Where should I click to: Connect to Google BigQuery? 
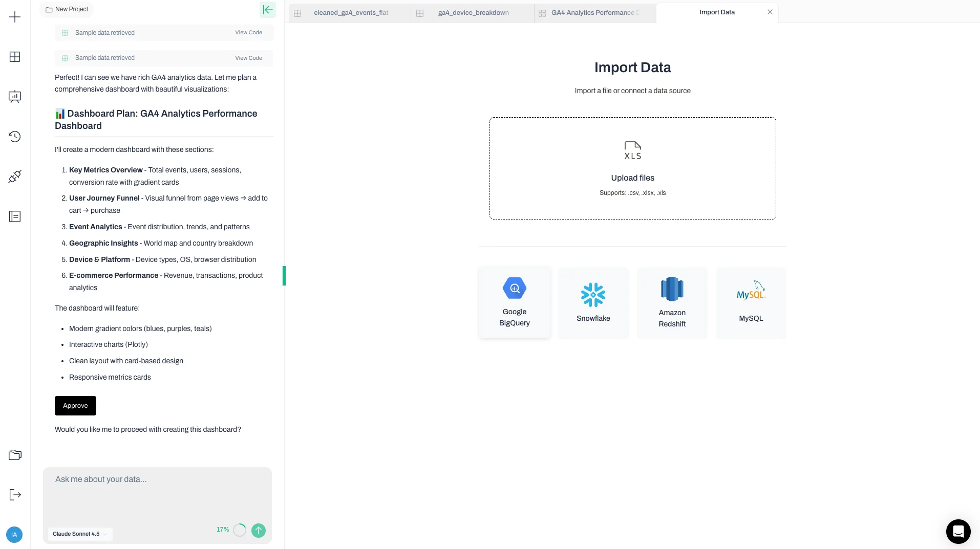tap(514, 302)
